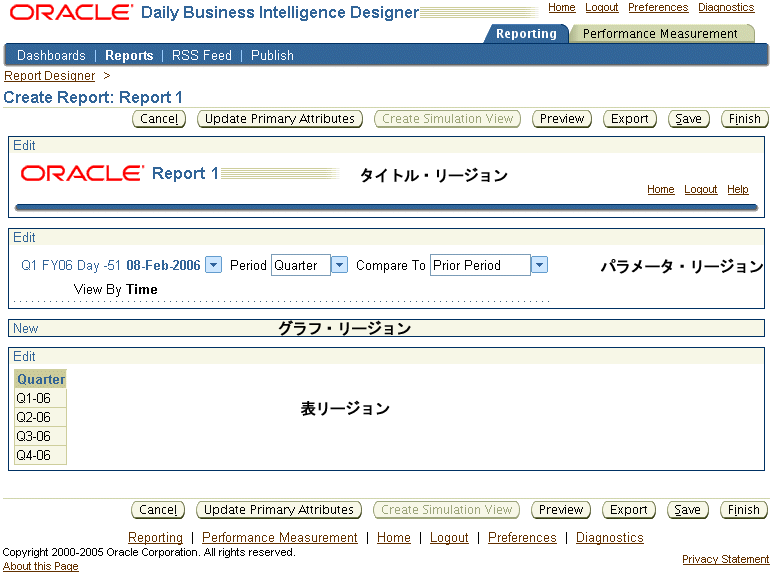Click the top Save button
The height and width of the screenshot is (575, 773).
point(688,119)
